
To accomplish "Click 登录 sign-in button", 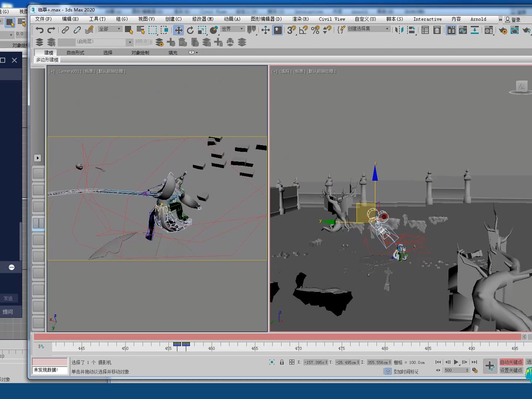I will (513, 20).
